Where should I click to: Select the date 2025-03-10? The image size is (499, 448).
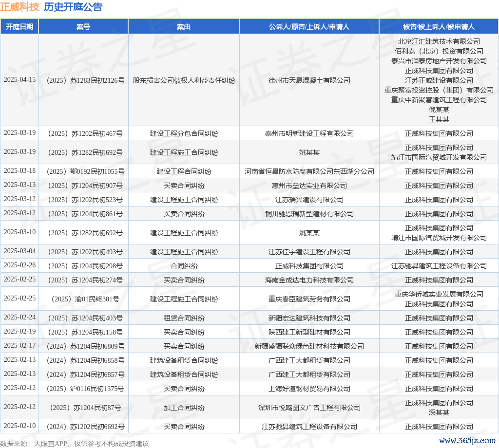click(19, 232)
